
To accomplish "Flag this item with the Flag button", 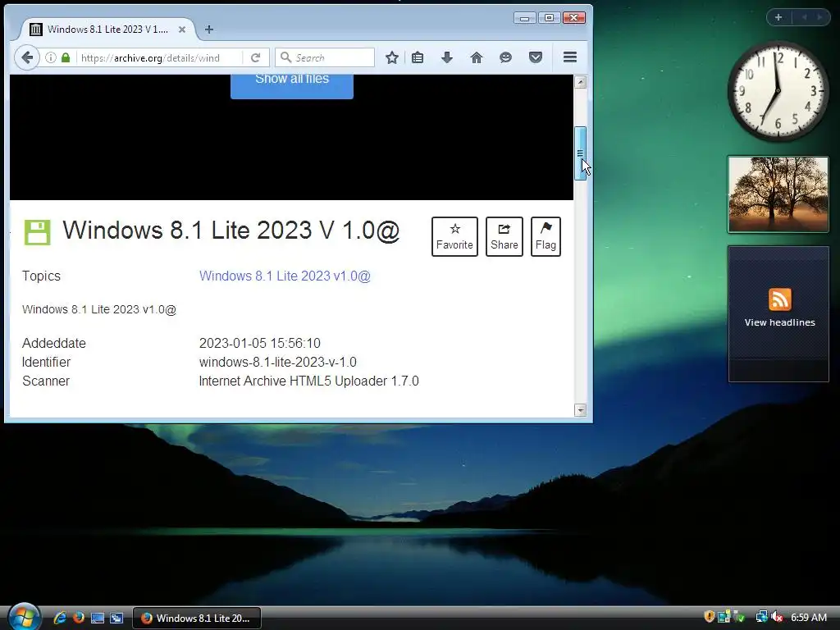I will point(546,236).
